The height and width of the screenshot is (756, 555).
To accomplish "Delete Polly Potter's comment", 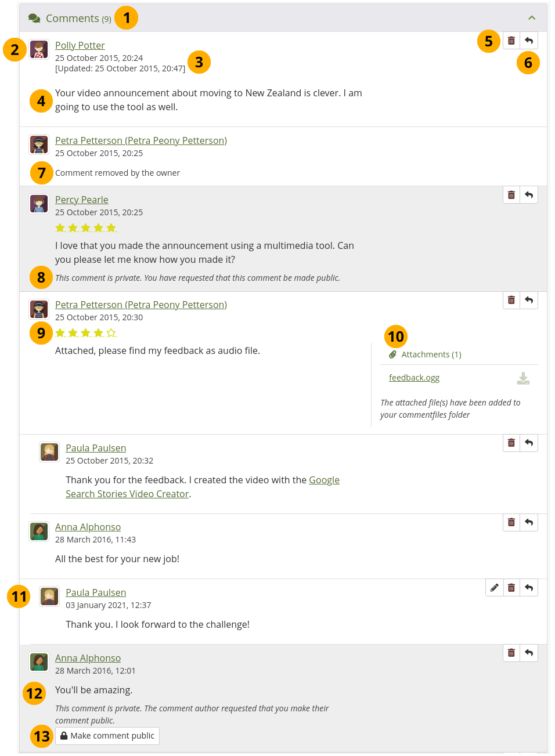I will click(511, 41).
